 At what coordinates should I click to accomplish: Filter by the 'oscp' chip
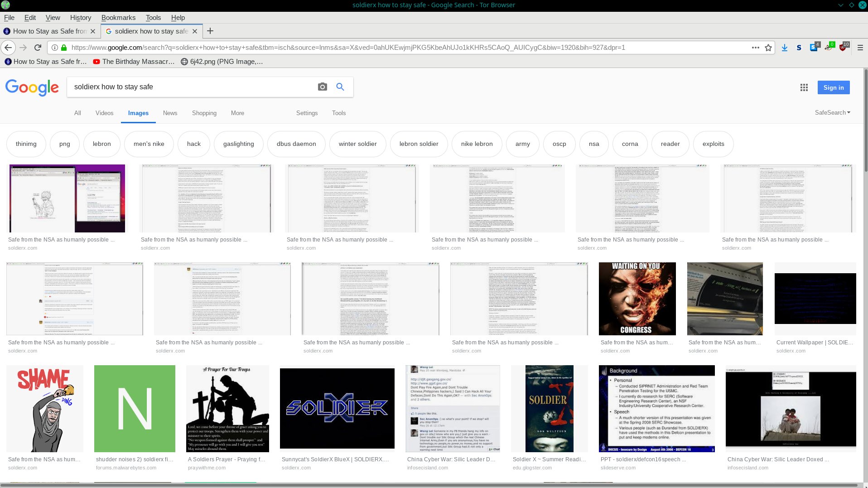pos(559,144)
